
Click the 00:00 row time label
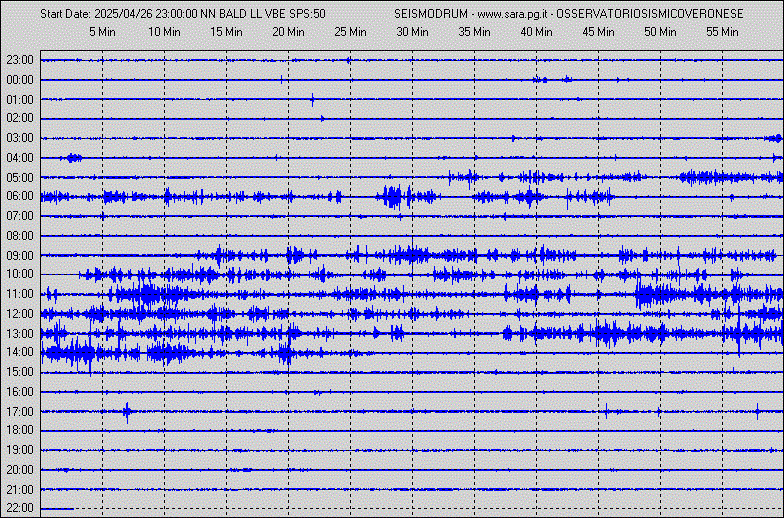(x=20, y=80)
